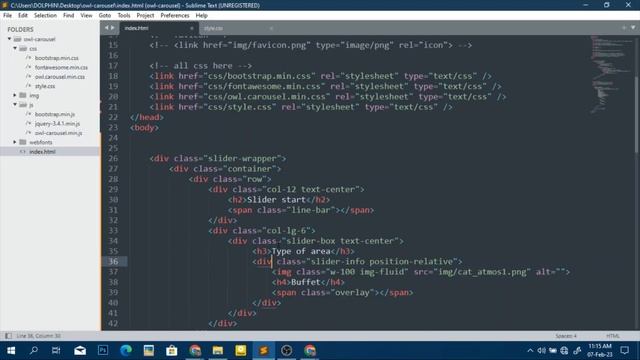The width and height of the screenshot is (640, 360).
Task: Open the Find menu
Action: click(x=69, y=16)
